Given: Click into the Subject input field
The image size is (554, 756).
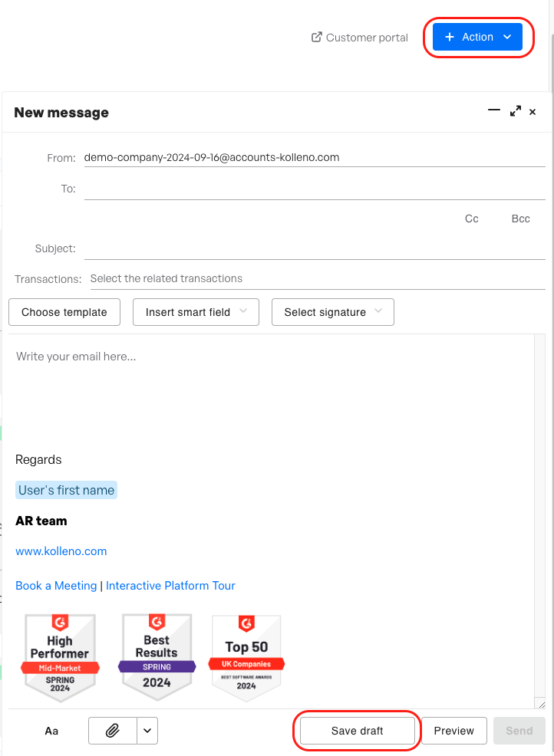Looking at the screenshot, I should [x=315, y=248].
